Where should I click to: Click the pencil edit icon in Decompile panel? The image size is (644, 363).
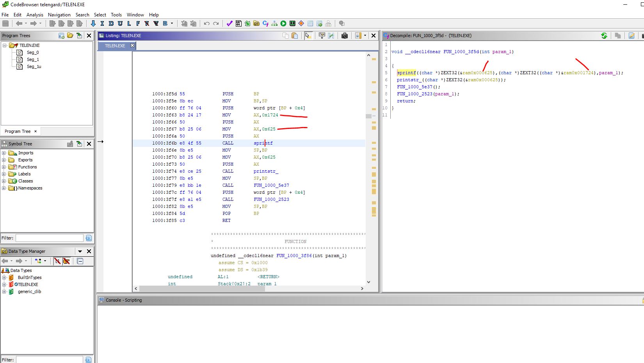coord(632,36)
